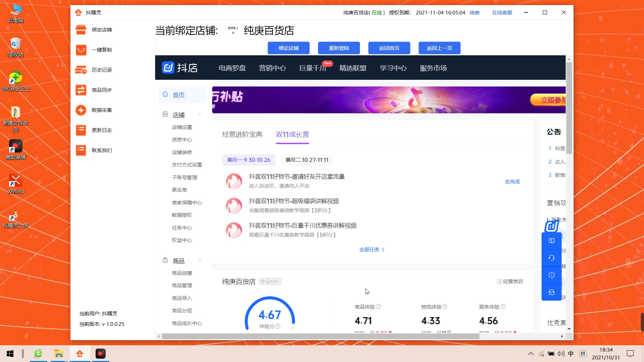644x362 pixels.
Task: Click the horizontal scrollbar thumb
Action: pyautogui.click(x=321, y=336)
